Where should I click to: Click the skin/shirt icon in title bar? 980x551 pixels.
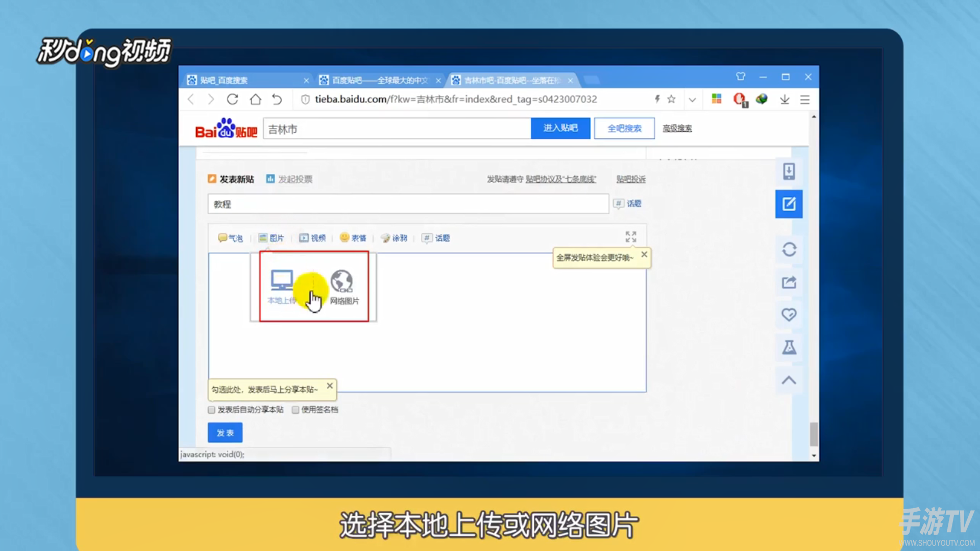click(x=741, y=77)
